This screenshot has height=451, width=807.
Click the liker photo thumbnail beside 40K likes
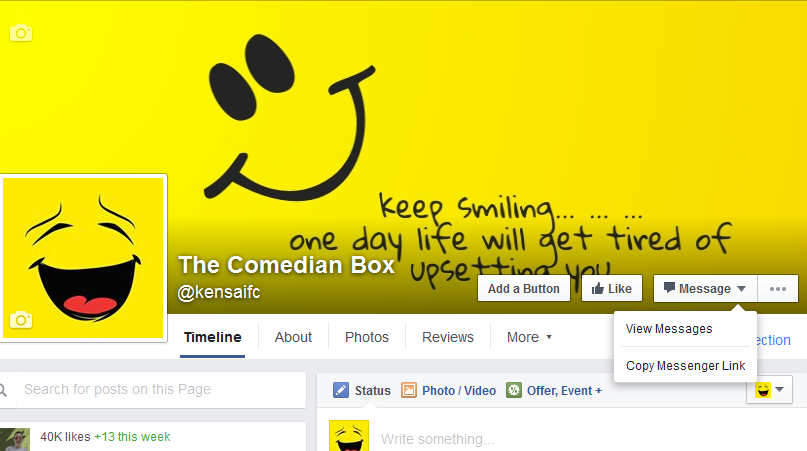tap(15, 439)
